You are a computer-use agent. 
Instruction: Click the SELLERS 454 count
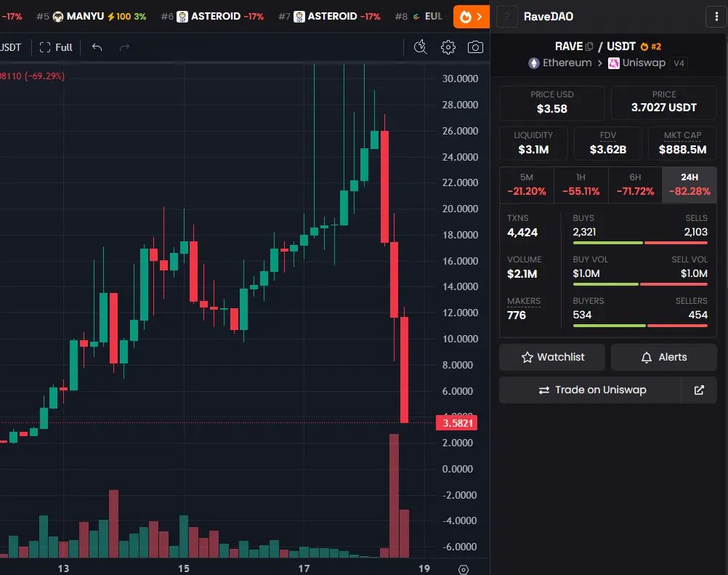pos(697,315)
